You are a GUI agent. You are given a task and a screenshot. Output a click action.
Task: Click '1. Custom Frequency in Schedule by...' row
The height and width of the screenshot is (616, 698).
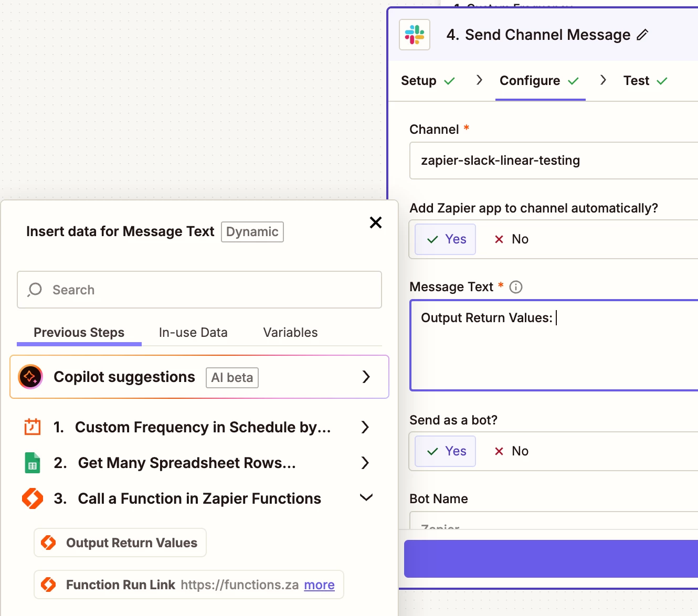(199, 427)
